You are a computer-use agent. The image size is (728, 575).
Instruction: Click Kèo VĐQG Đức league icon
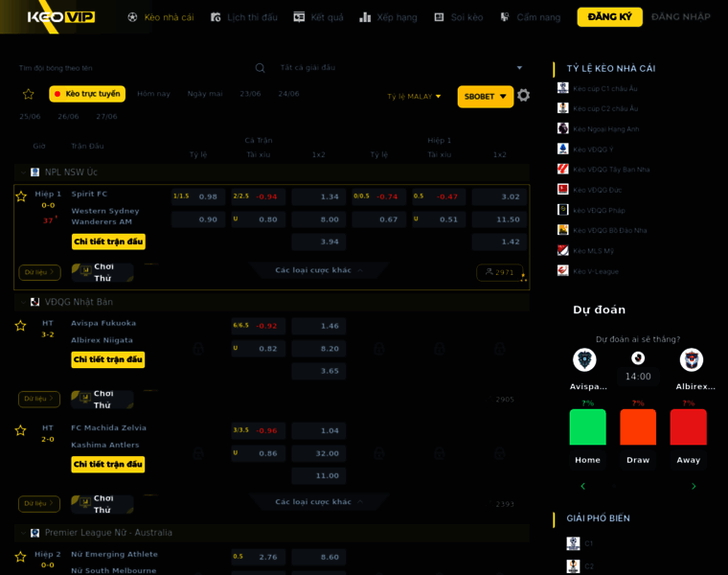point(562,189)
